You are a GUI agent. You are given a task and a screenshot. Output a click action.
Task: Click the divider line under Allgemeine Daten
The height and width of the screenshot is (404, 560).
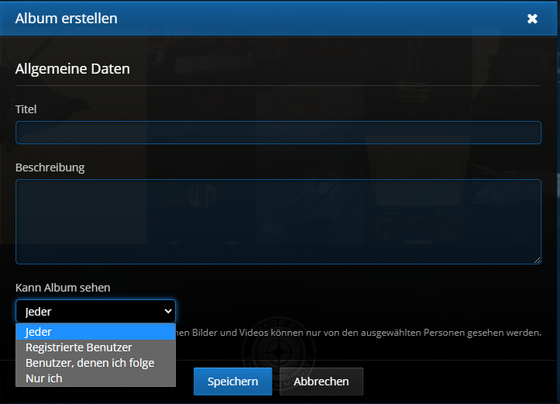click(x=279, y=86)
